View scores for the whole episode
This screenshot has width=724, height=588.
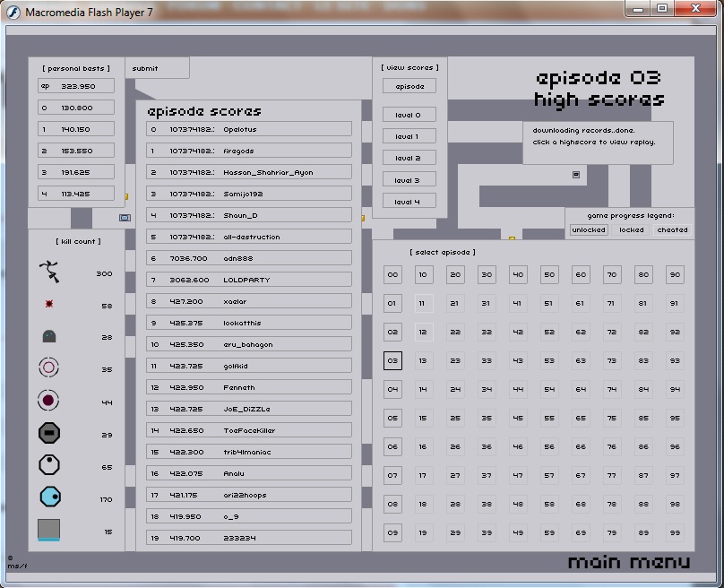coord(409,86)
